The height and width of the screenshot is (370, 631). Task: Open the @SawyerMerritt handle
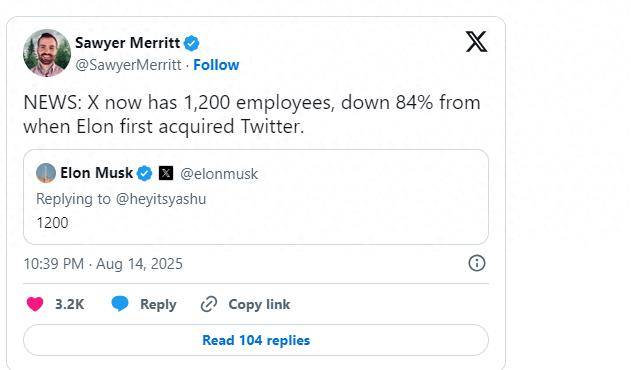128,65
